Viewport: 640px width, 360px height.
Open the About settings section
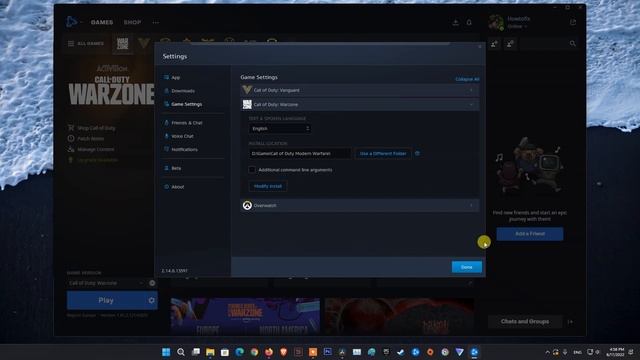(x=178, y=187)
